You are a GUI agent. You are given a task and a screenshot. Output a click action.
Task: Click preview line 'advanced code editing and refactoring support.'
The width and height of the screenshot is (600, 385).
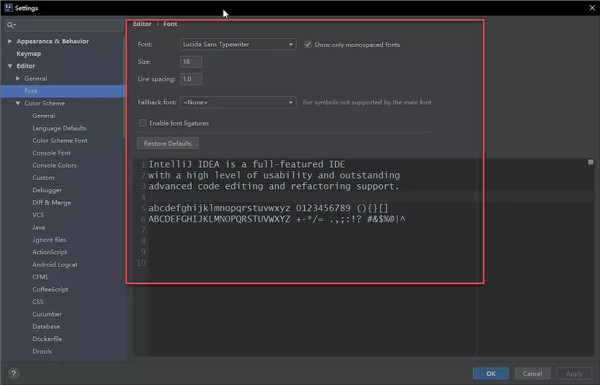(x=274, y=186)
